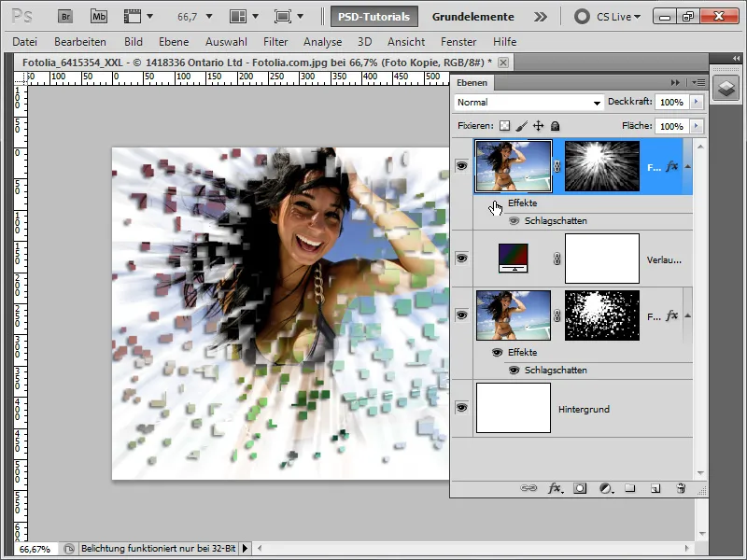Click the Fläche 100% input field
Screen dimensions: 747x560
pos(671,126)
